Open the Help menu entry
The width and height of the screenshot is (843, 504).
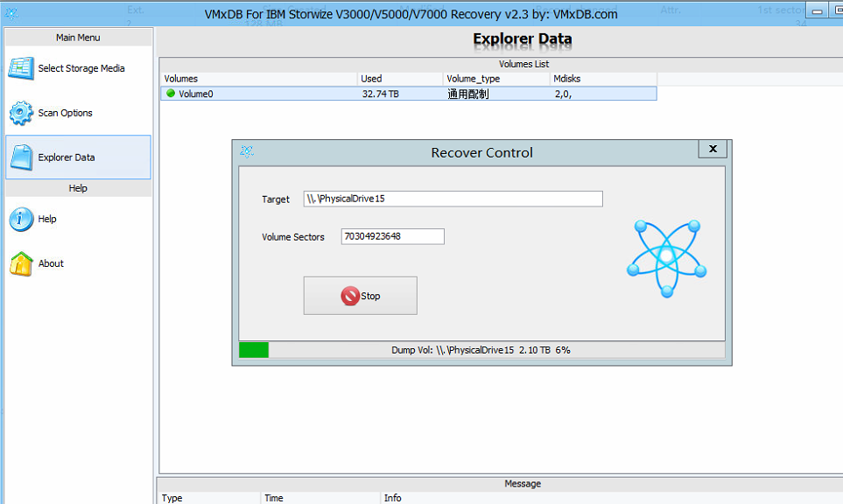tap(78, 220)
